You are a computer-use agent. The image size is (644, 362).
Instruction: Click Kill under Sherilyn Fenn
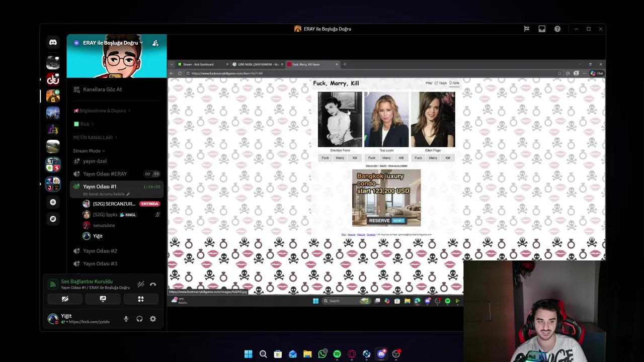tap(355, 158)
